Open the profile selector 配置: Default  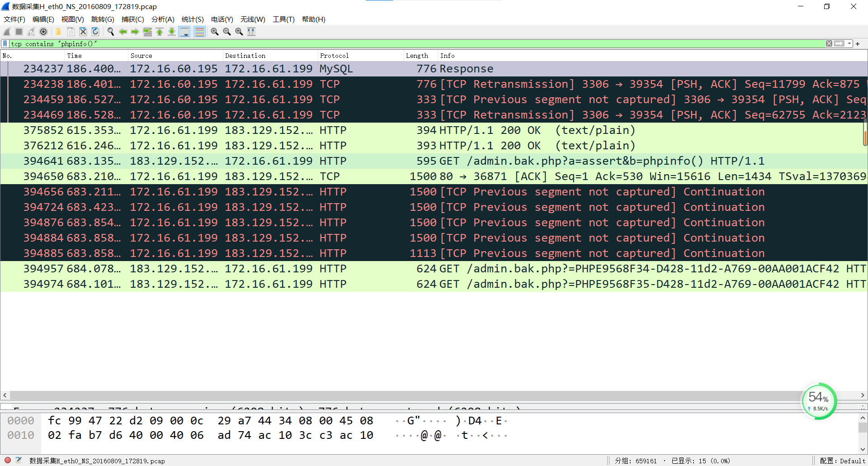coord(842,461)
